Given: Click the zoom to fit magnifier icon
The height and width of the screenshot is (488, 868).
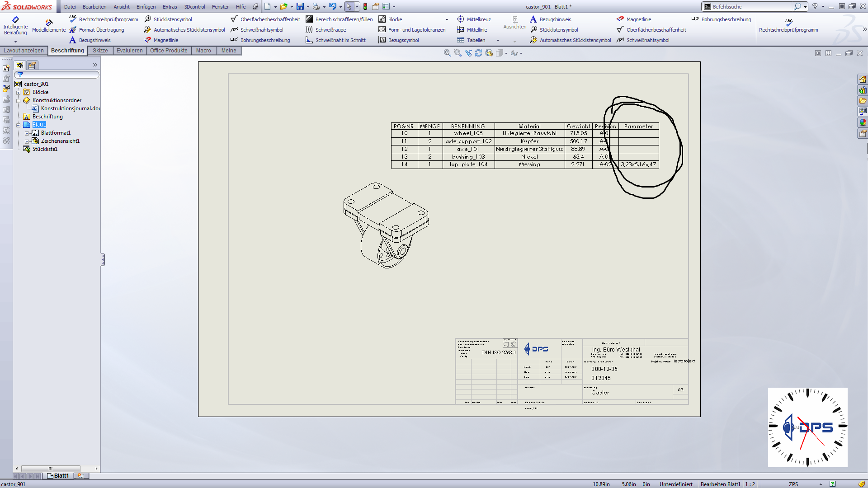Looking at the screenshot, I should [447, 53].
